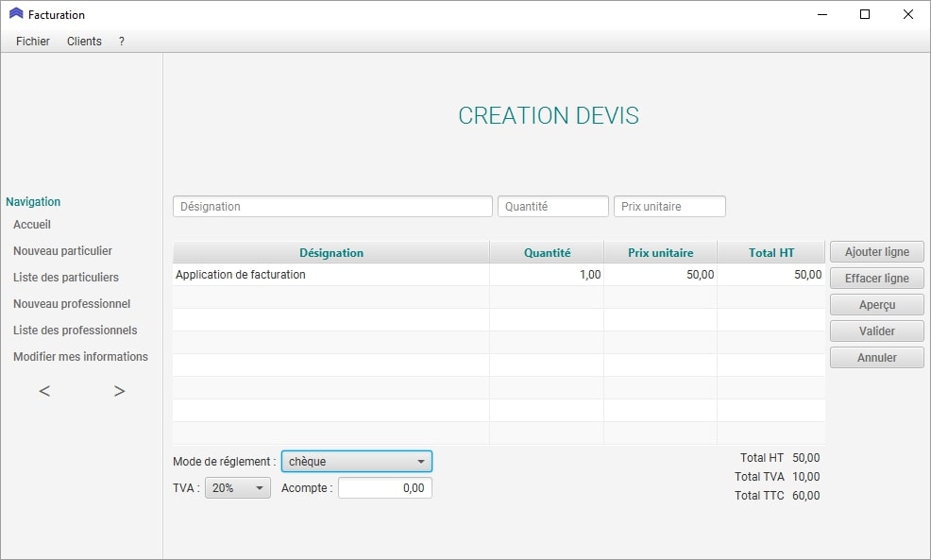Image resolution: width=931 pixels, height=560 pixels.
Task: Open the Clients menu
Action: click(84, 42)
